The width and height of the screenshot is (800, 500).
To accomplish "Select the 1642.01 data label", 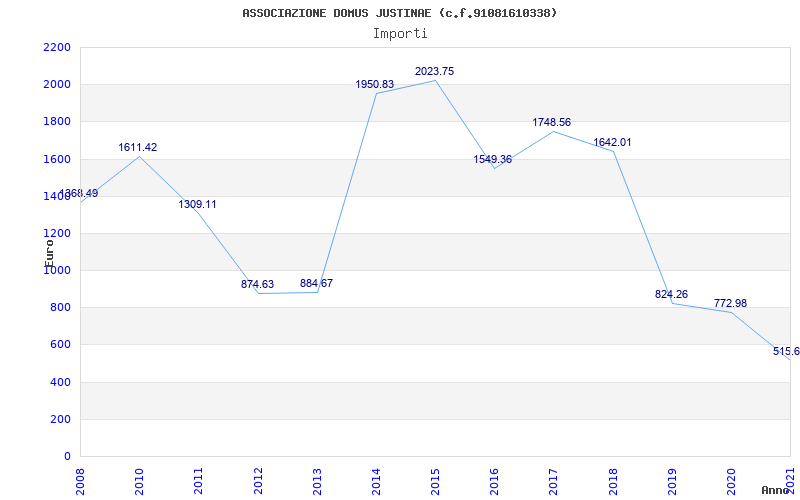I will (612, 142).
